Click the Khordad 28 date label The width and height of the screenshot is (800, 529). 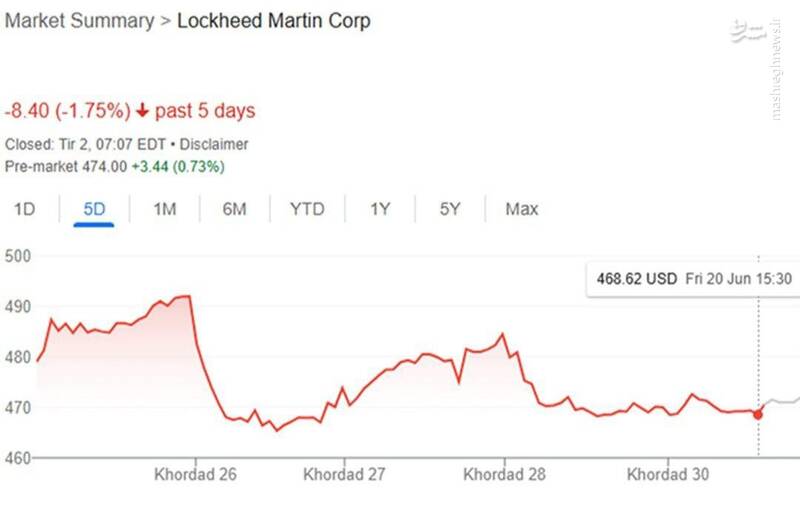(x=504, y=474)
